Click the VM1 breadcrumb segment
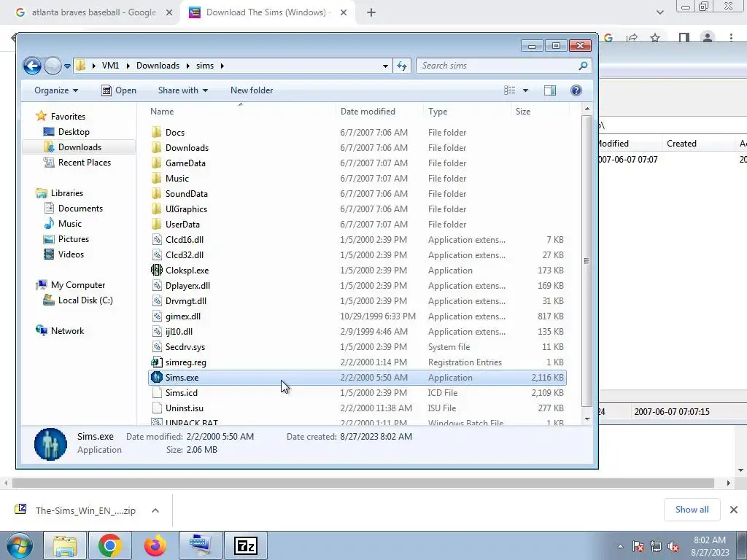The image size is (747, 560). 111,66
